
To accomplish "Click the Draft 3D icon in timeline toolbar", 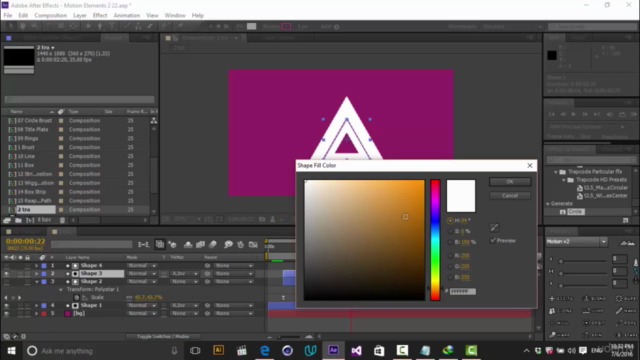I will point(173,244).
